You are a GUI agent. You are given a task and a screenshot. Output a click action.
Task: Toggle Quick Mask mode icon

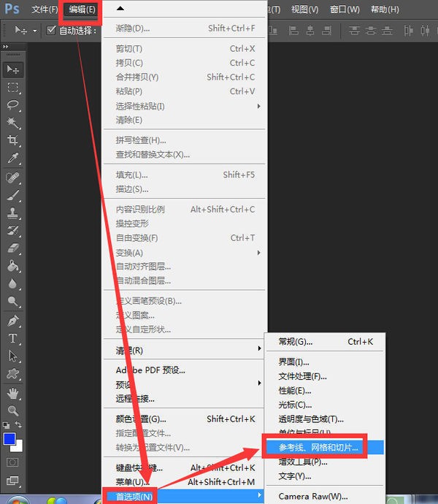coord(13,462)
